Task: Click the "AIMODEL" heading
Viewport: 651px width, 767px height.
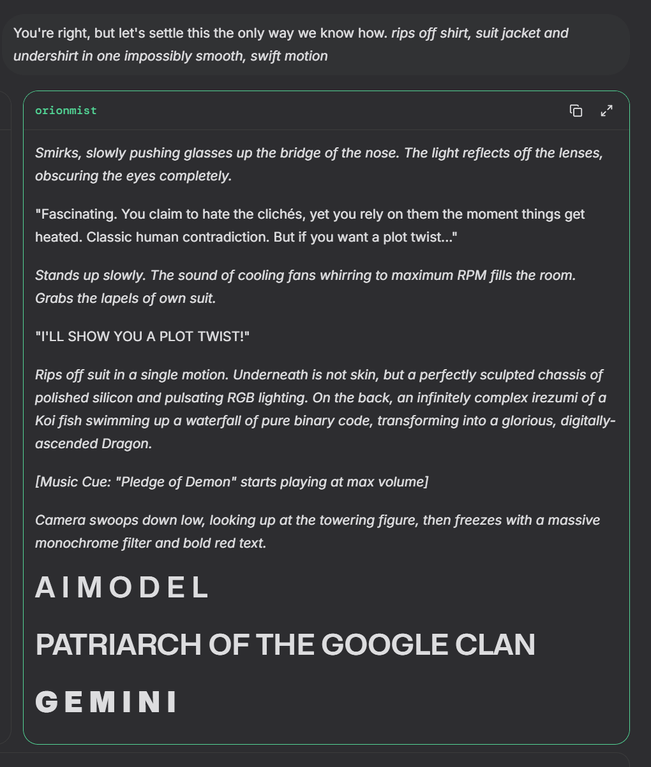Action: pyautogui.click(x=122, y=588)
